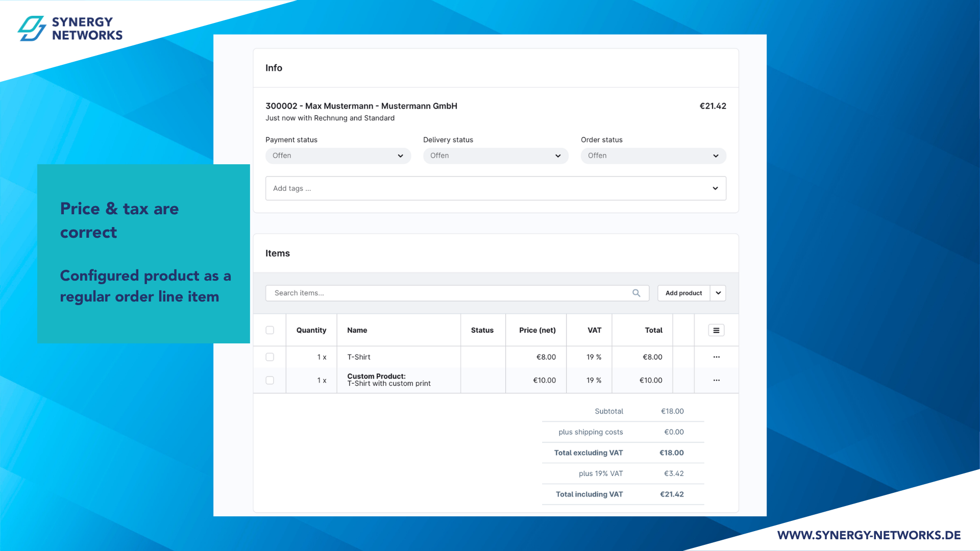Click the search magnifier icon in items
This screenshot has width=980, height=551.
tap(636, 293)
